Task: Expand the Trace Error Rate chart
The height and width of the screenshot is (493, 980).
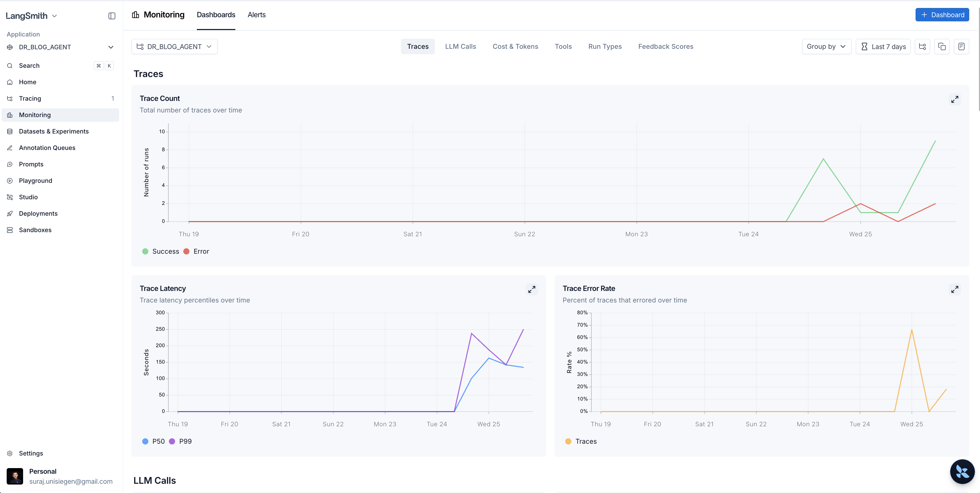Action: [955, 289]
